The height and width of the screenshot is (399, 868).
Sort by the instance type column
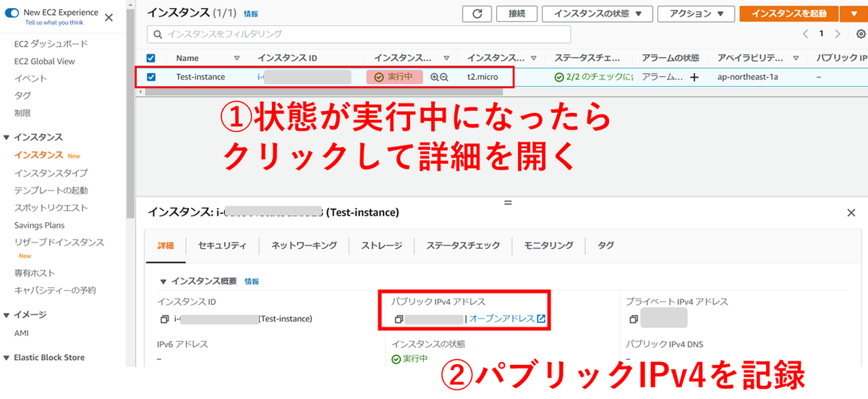pos(534,58)
